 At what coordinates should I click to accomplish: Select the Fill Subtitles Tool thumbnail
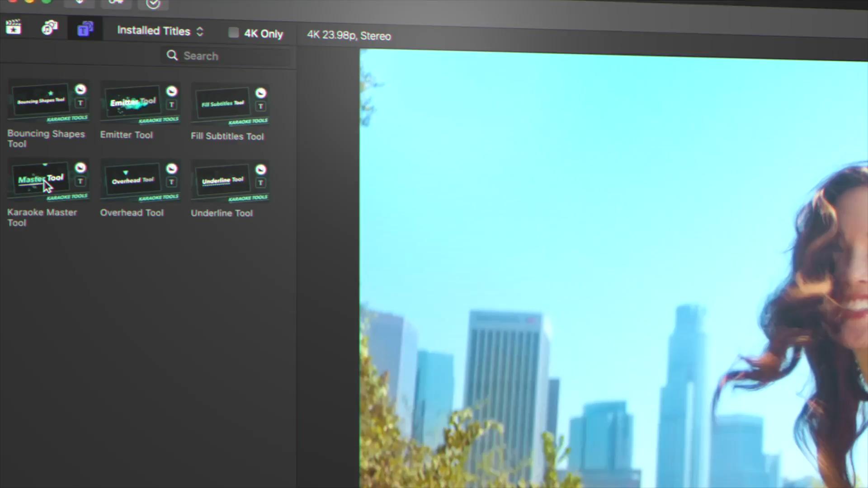pyautogui.click(x=230, y=104)
